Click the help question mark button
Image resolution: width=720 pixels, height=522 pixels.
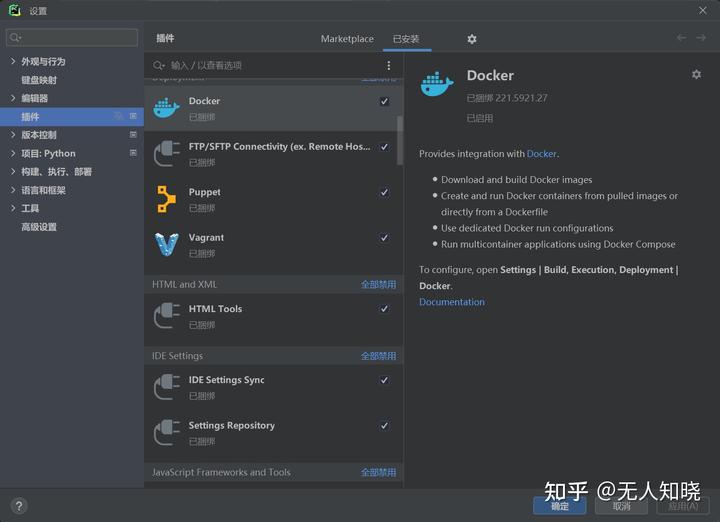[19, 506]
